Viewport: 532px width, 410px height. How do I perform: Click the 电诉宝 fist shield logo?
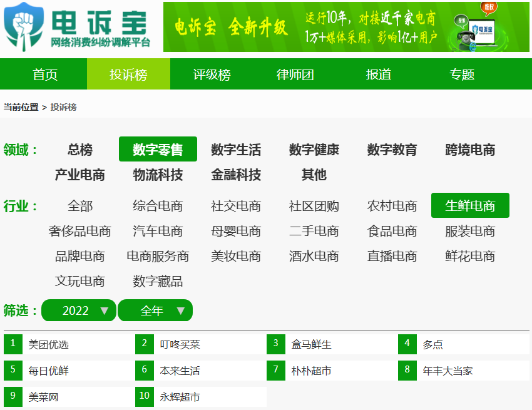click(24, 27)
